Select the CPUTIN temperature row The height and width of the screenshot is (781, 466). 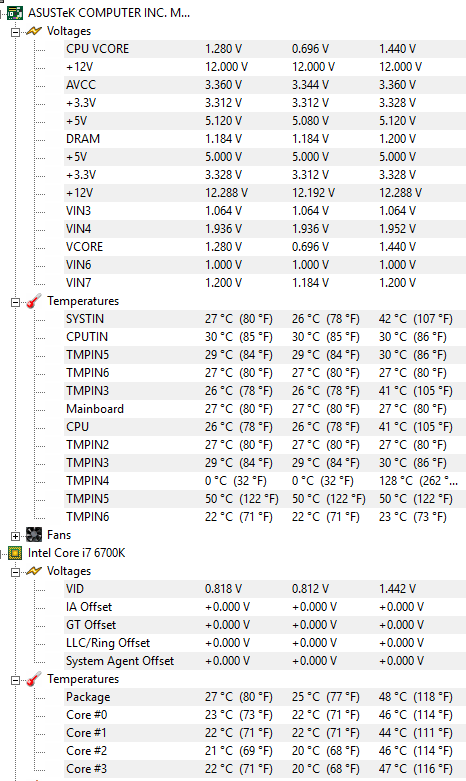[x=263, y=337]
